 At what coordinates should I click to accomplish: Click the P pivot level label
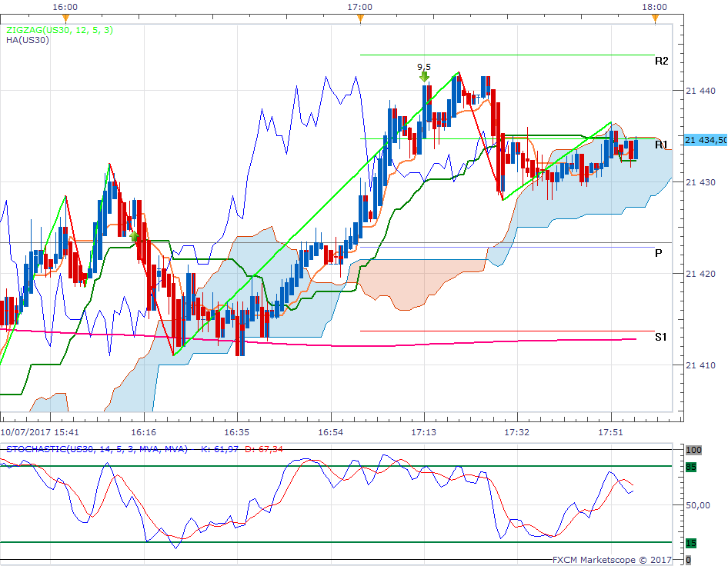click(x=659, y=253)
